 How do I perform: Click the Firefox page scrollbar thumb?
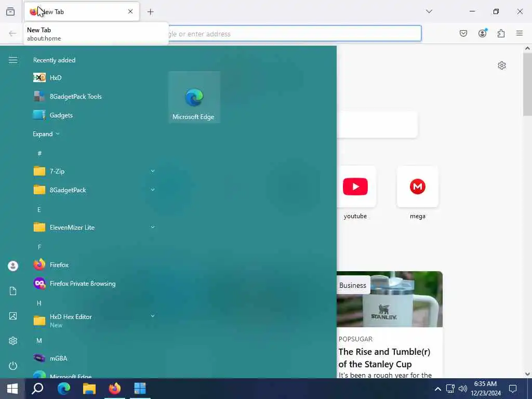click(527, 84)
